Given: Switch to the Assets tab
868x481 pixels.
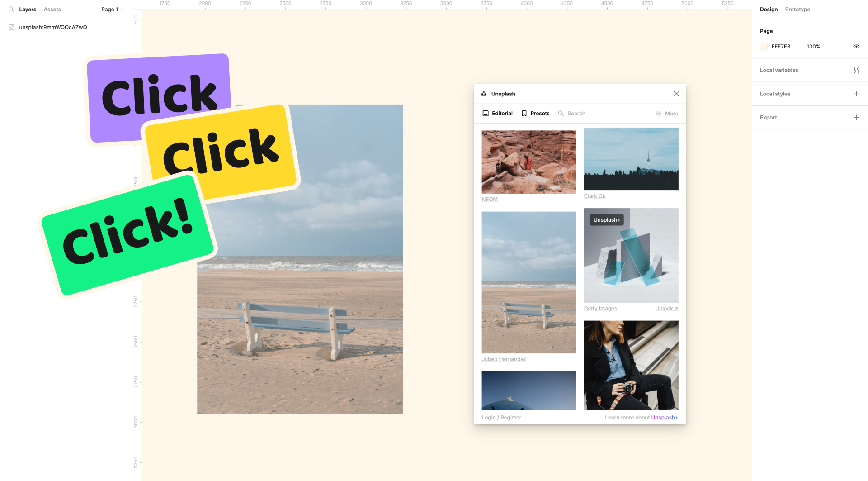Looking at the screenshot, I should point(52,10).
